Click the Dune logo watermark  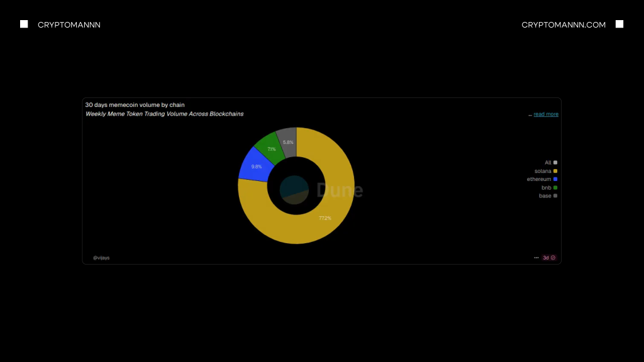click(339, 190)
